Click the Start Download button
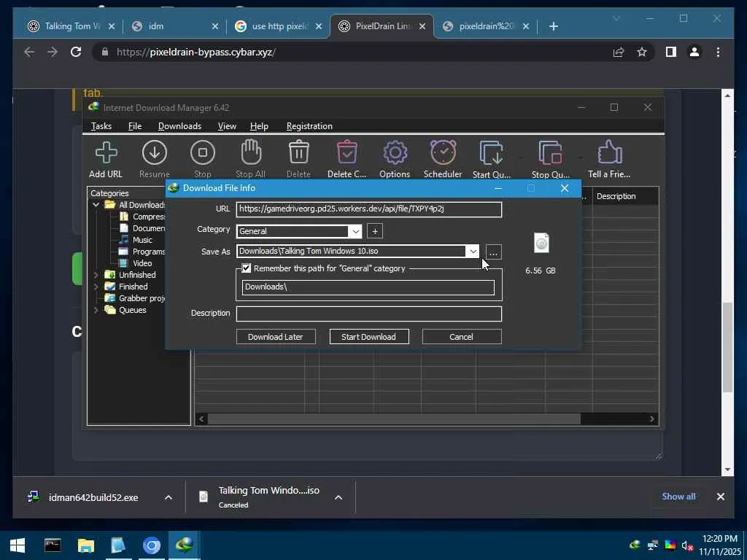747x560 pixels. click(368, 337)
